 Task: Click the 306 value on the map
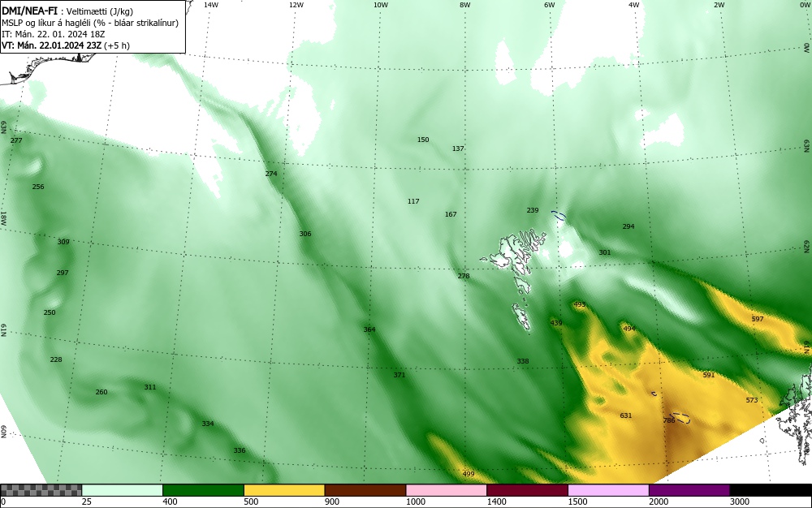click(x=305, y=234)
